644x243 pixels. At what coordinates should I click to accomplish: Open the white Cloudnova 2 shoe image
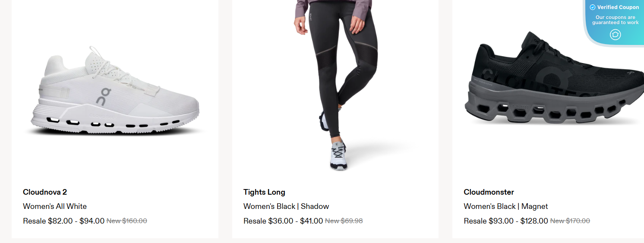(x=115, y=93)
